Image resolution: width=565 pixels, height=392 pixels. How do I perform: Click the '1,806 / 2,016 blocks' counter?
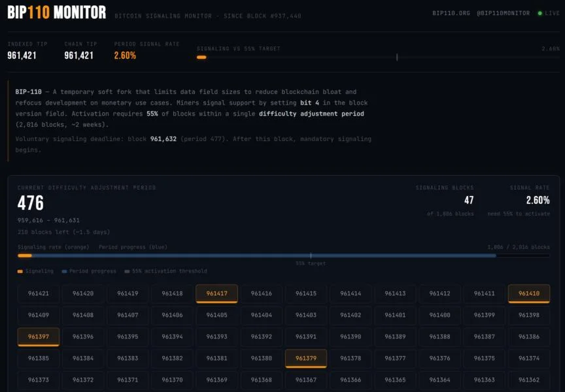[519, 247]
